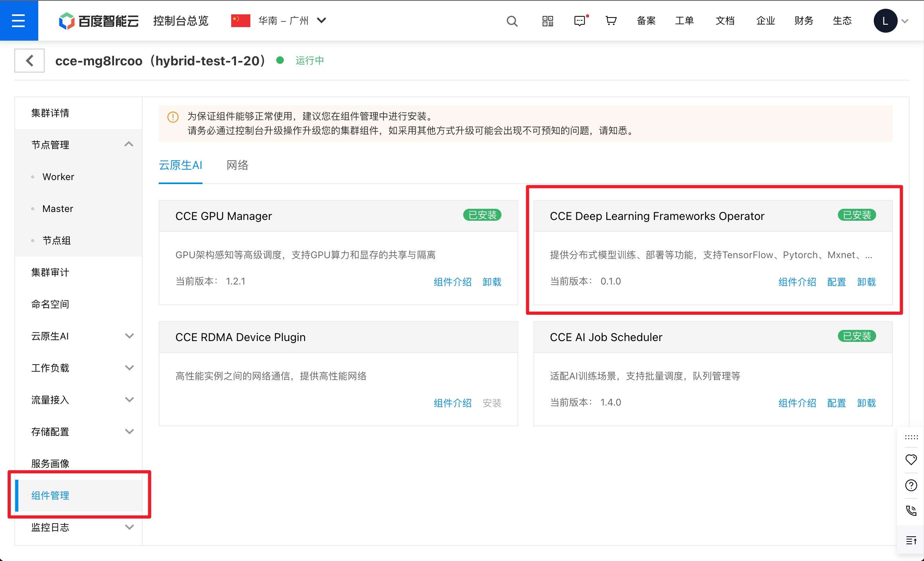Screen dimensions: 924x561
Task: Click the CCE RDMA Device Plugin title
Action: click(x=240, y=337)
